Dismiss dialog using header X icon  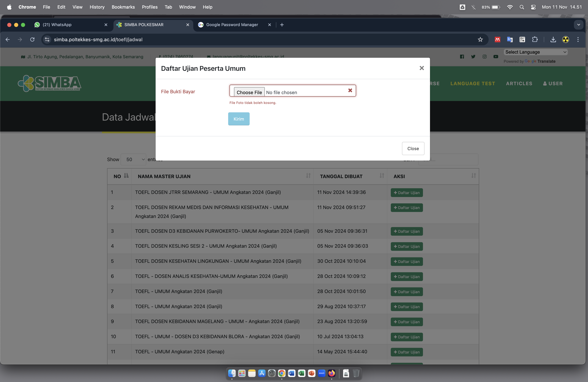pyautogui.click(x=422, y=68)
